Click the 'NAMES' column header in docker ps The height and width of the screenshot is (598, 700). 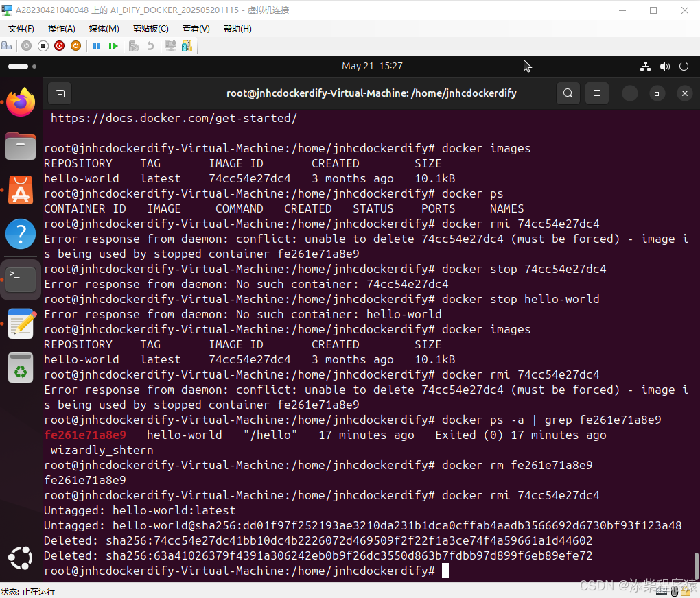[x=506, y=209]
